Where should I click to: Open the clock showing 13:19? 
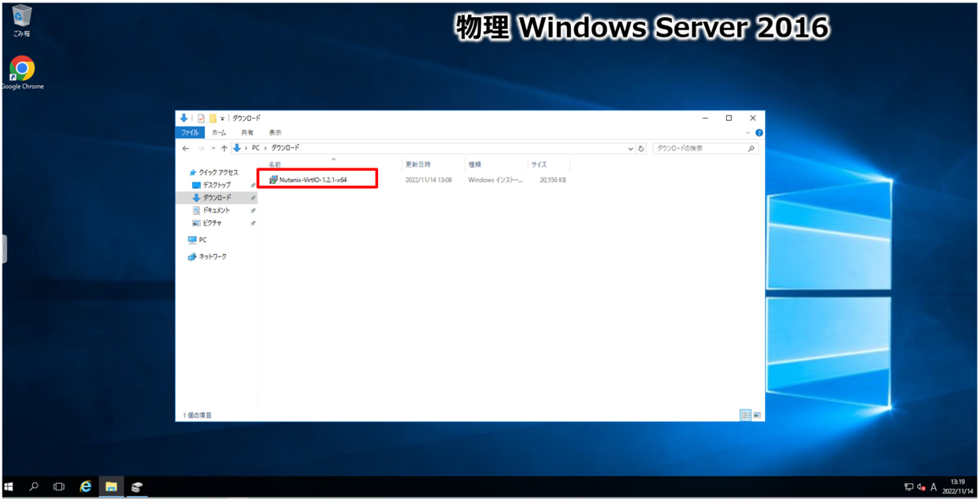pos(959,487)
